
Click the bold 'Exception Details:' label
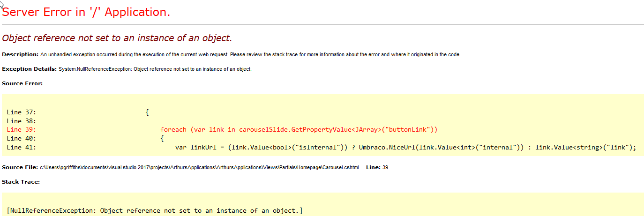[x=29, y=69]
